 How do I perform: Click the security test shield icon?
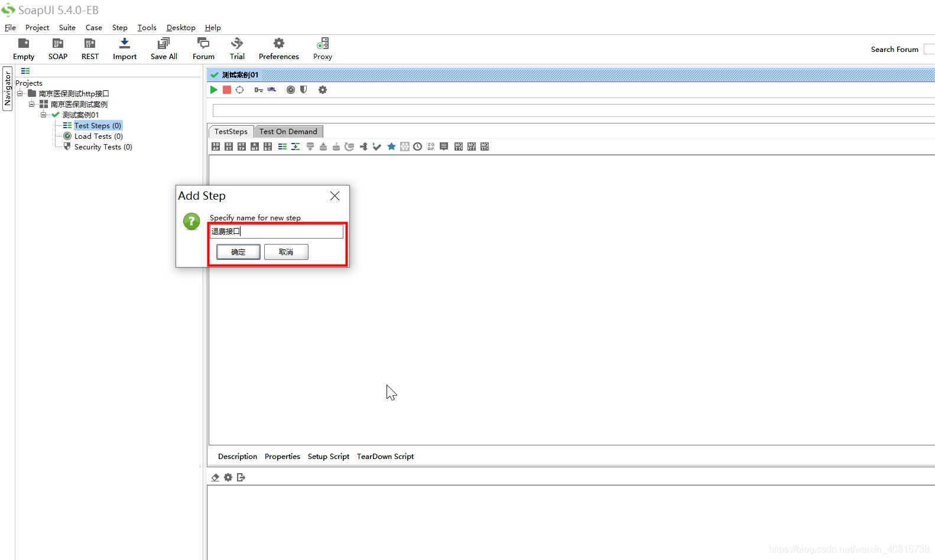click(x=304, y=90)
